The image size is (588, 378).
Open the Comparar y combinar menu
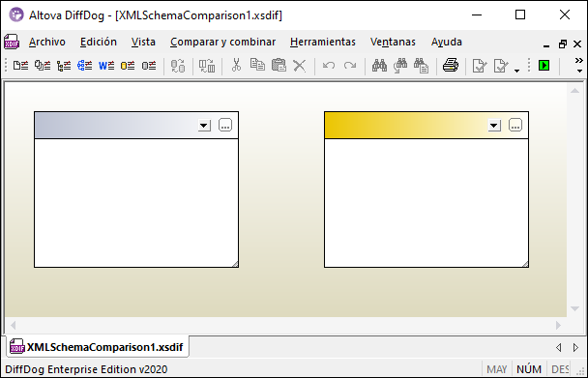click(222, 42)
